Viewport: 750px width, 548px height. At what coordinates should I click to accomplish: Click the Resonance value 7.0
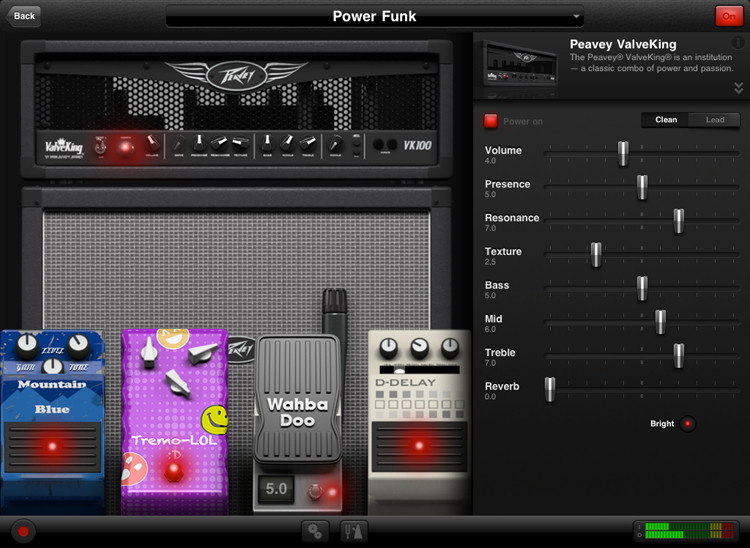coord(490,228)
